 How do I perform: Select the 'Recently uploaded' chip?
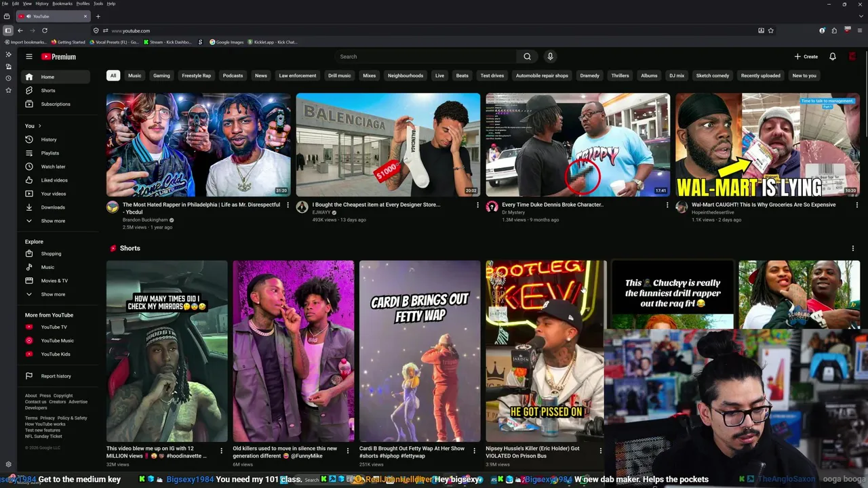coord(760,75)
